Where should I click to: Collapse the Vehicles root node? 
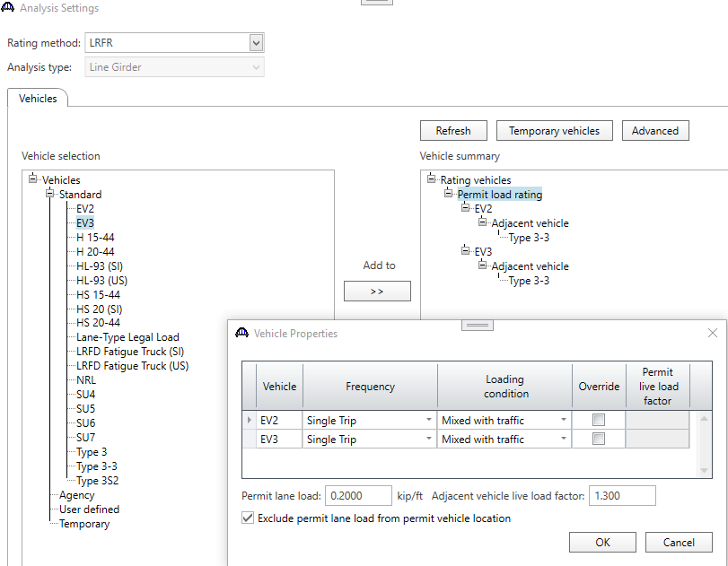(32, 179)
